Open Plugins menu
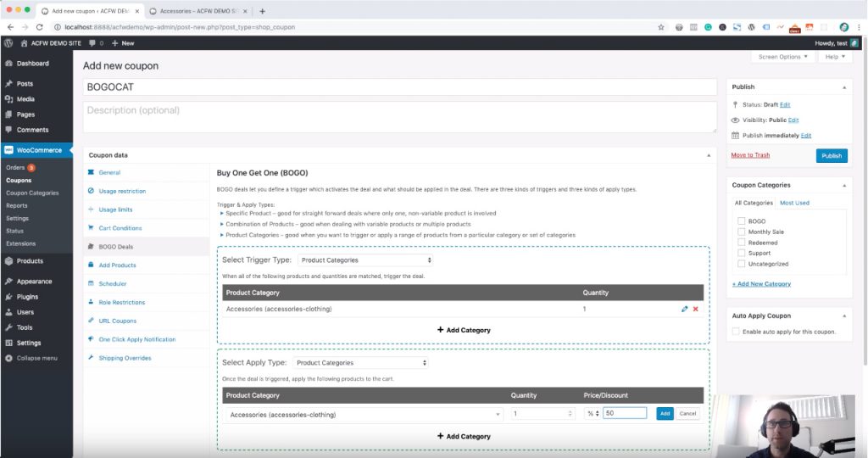The image size is (868, 458). click(x=27, y=297)
